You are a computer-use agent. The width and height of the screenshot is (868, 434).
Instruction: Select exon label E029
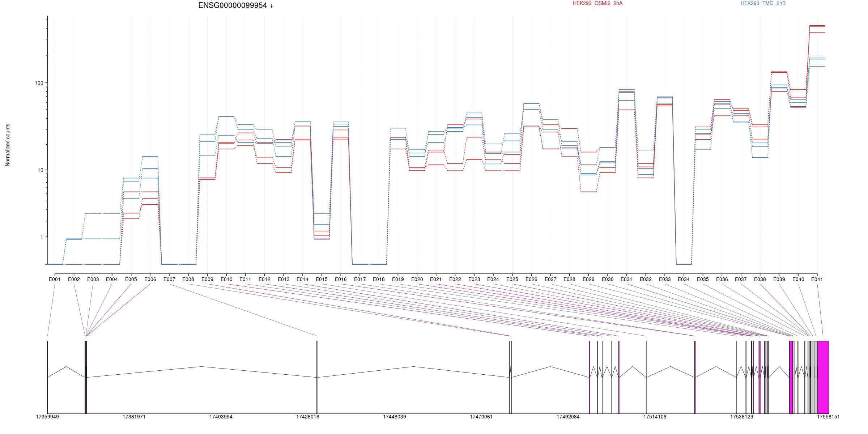[588, 280]
